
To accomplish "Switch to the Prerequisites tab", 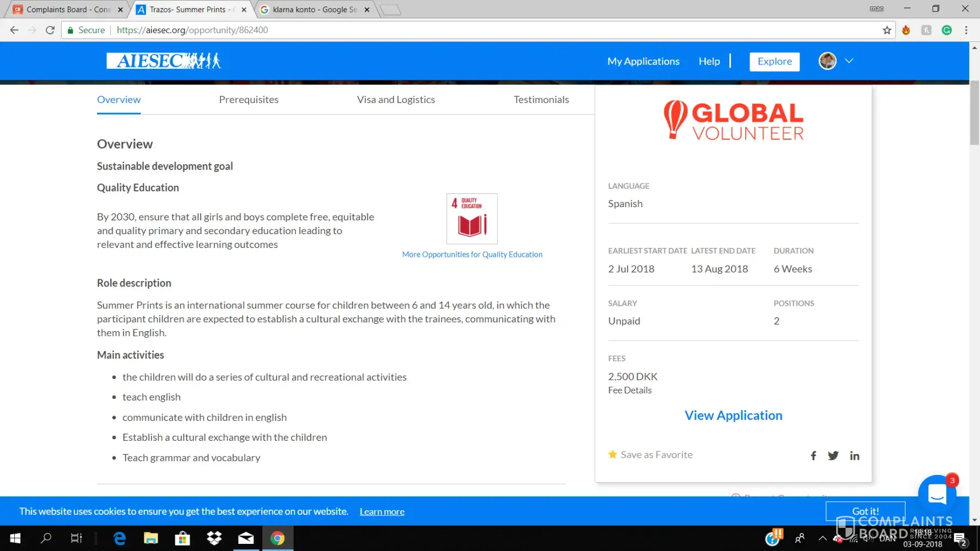I will [249, 100].
